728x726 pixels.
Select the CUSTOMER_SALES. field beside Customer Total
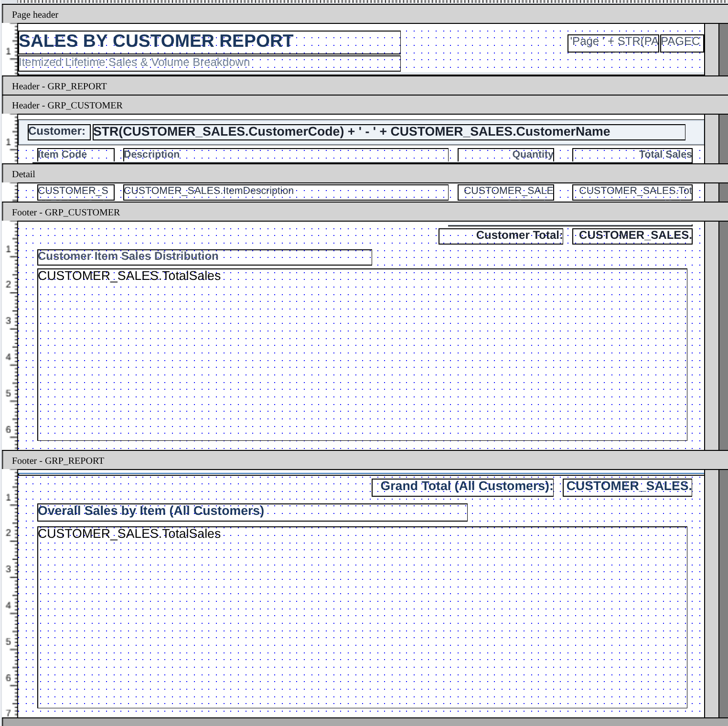click(632, 236)
